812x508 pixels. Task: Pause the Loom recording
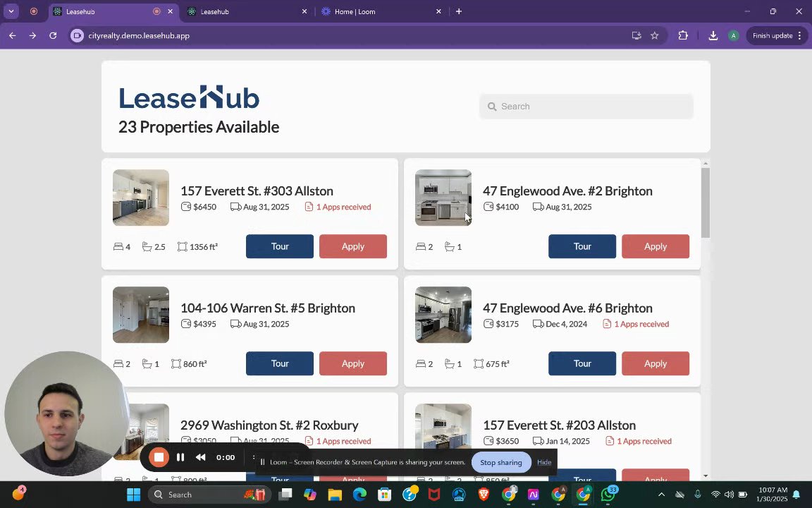pos(180,457)
